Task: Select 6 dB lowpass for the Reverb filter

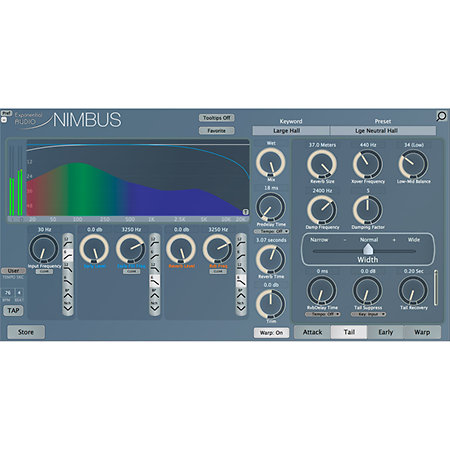Action: click(x=241, y=280)
